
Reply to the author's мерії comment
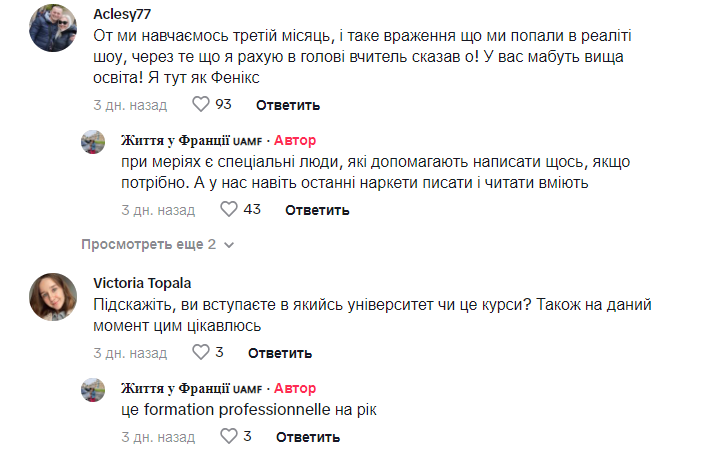pyautogui.click(x=316, y=210)
